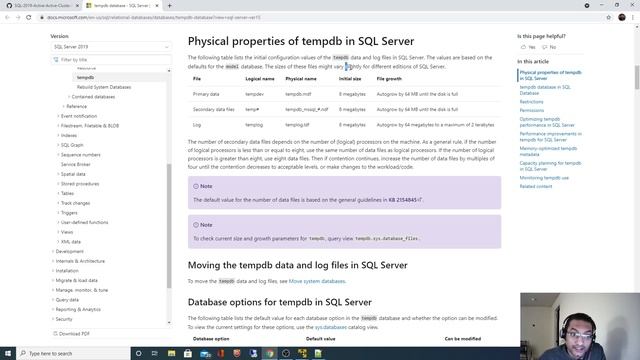
Task: Open the KB 2154845 link
Action: [405, 200]
